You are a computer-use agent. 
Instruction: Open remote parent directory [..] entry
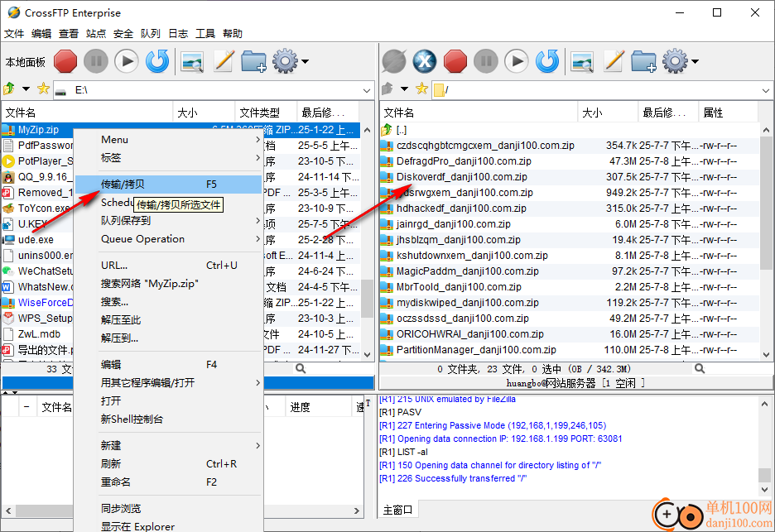(402, 130)
